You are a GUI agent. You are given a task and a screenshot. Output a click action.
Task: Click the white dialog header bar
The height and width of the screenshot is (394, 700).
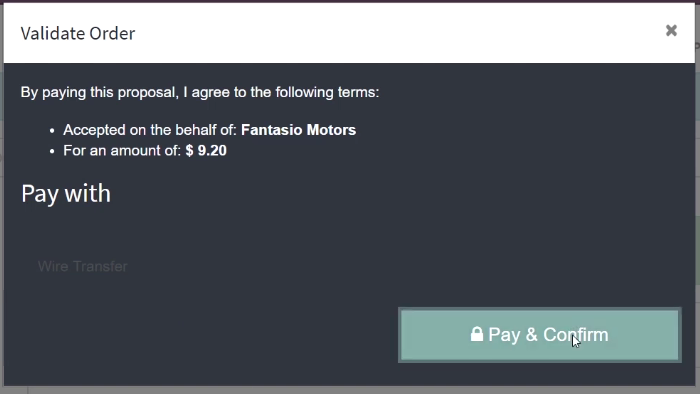pyautogui.click(x=349, y=33)
